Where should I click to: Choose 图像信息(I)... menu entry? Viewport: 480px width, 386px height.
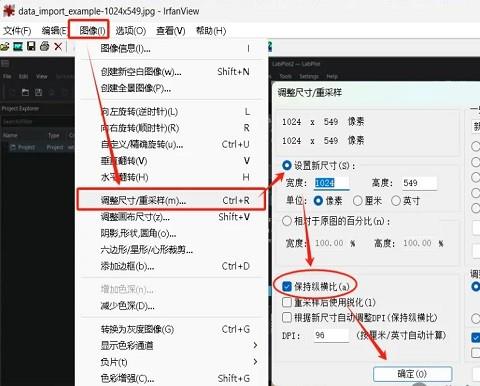tap(172, 49)
